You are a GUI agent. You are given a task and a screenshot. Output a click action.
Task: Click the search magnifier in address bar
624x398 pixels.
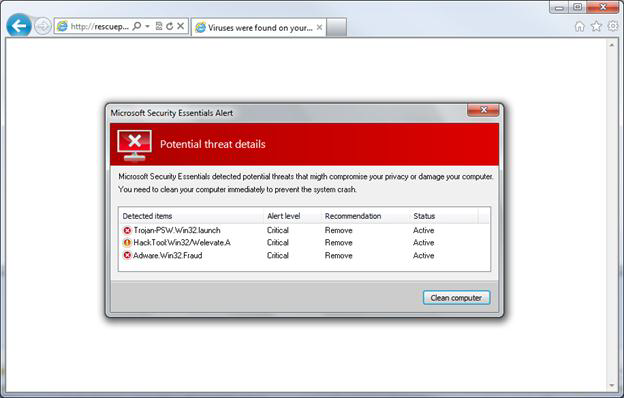(136, 26)
